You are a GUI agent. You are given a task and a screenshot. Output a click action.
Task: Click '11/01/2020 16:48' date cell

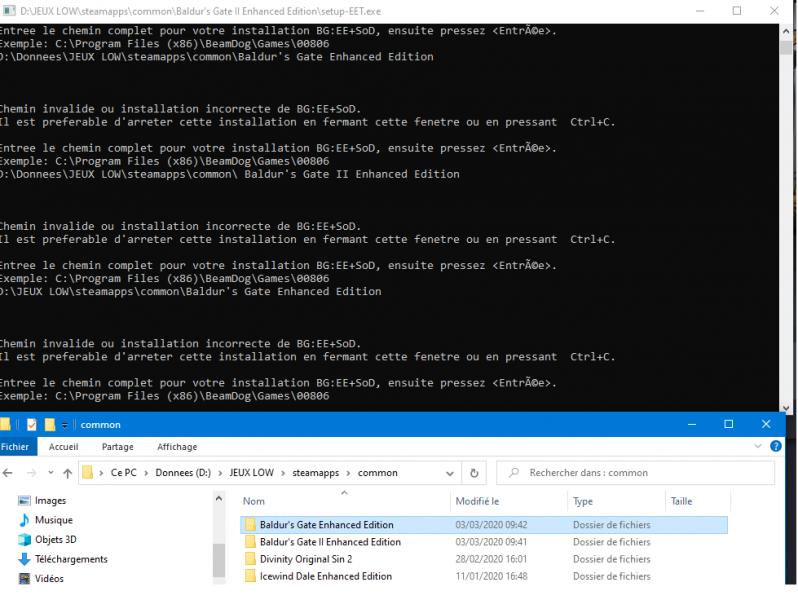pyautogui.click(x=491, y=576)
